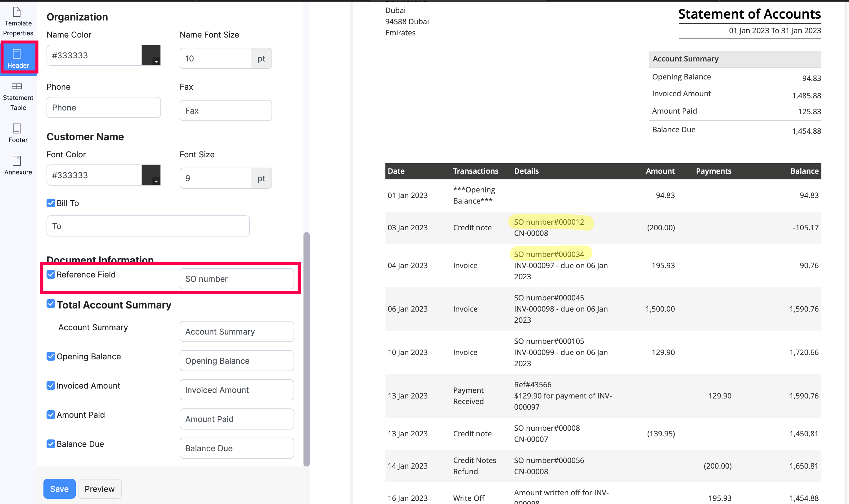The image size is (849, 504).
Task: Click the 1,500.00 invoice amount
Action: 660,309
